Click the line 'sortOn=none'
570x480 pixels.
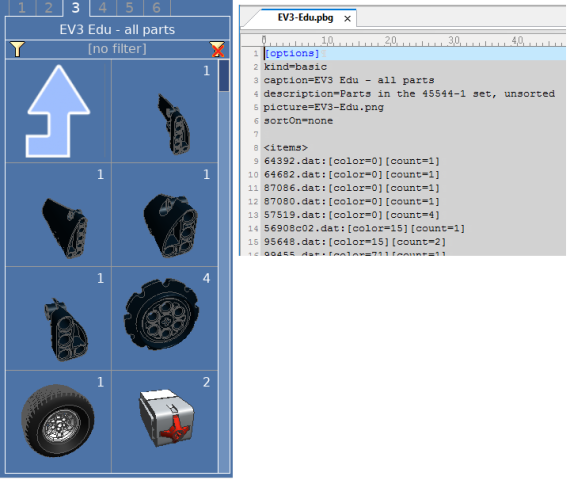coord(298,121)
